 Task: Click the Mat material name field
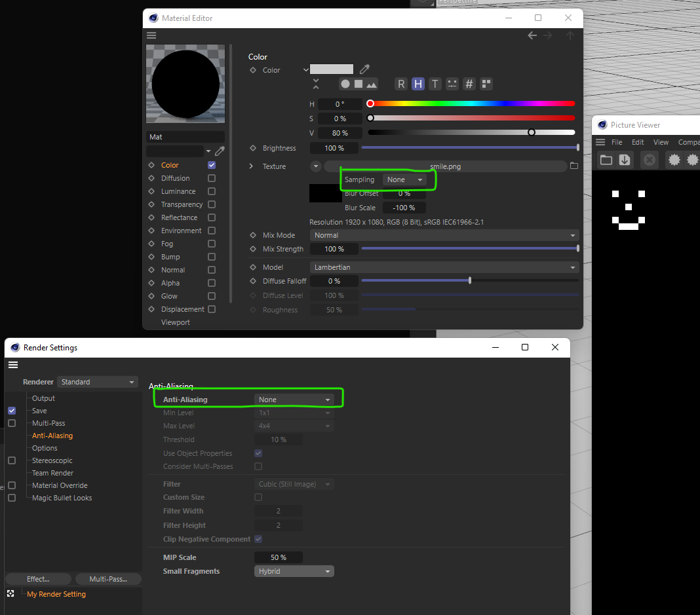(185, 137)
